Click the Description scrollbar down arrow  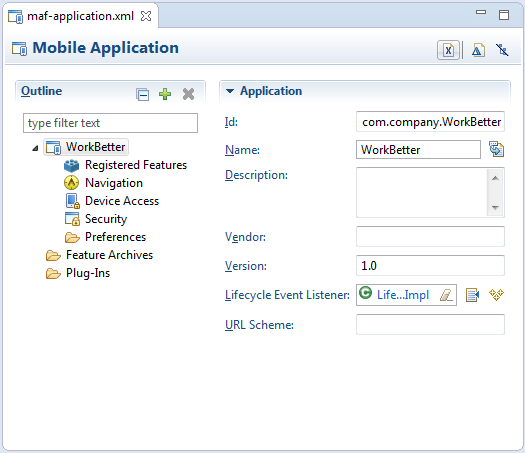(x=495, y=208)
